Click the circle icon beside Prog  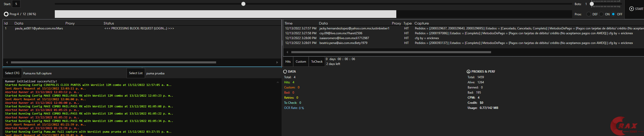6,14
